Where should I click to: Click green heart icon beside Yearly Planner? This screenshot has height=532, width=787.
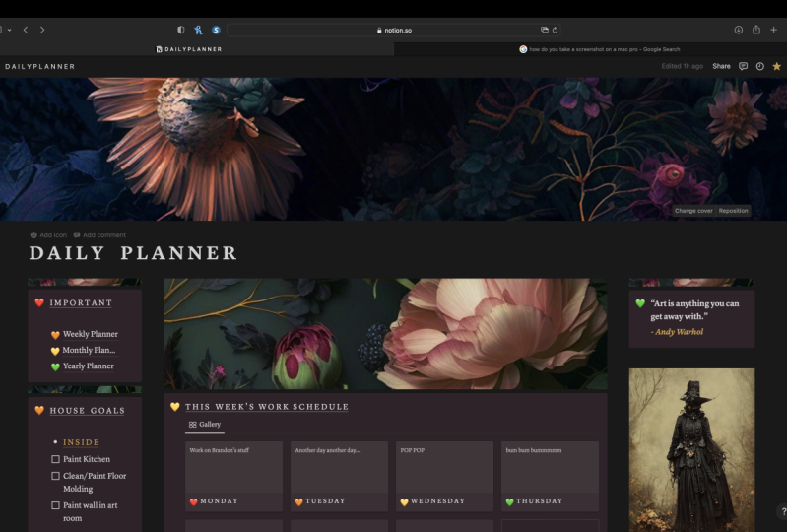point(55,366)
